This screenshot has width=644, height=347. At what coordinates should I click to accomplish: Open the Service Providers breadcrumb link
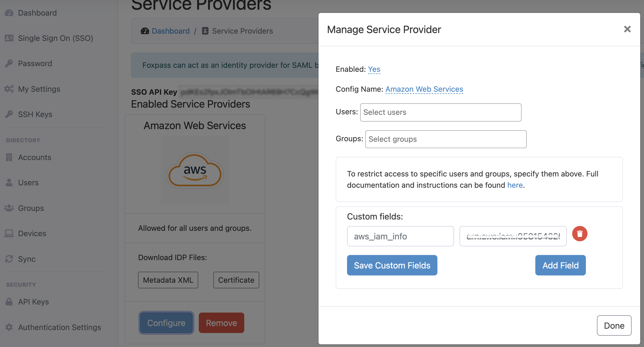243,30
